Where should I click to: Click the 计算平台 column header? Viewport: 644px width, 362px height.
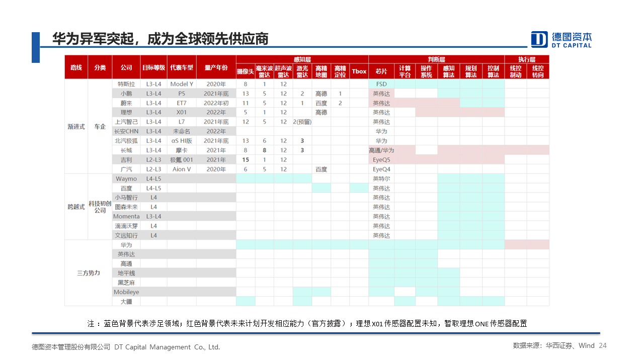405,71
